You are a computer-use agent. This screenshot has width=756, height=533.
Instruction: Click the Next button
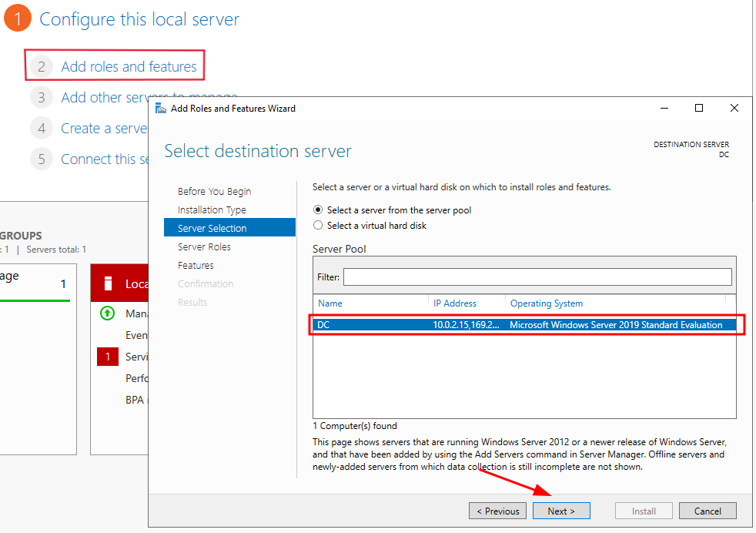coord(561,511)
